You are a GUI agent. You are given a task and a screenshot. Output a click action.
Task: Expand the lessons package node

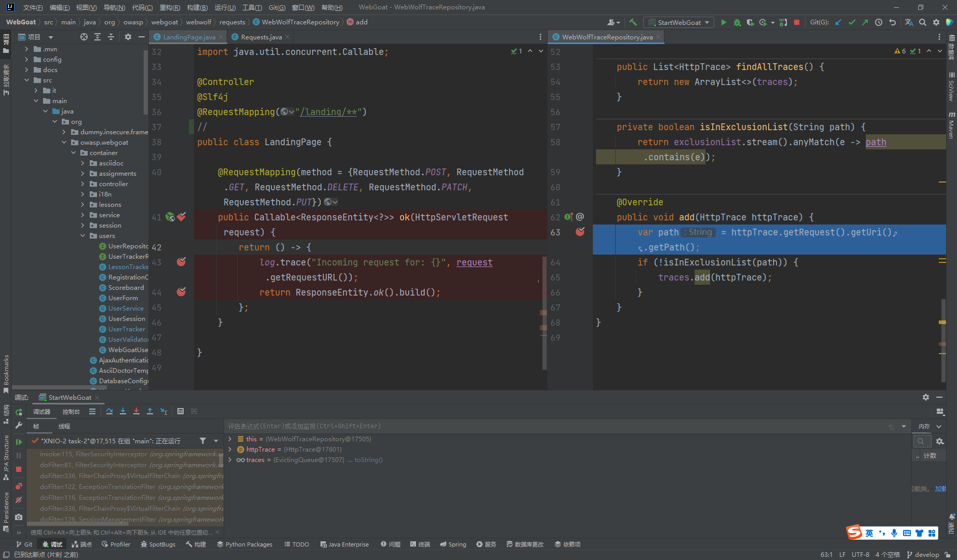(x=82, y=205)
